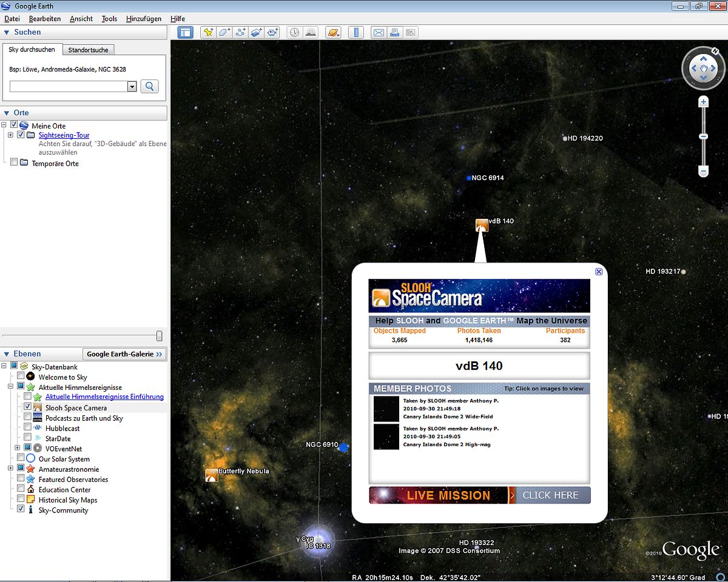The width and height of the screenshot is (728, 582).
Task: Open the planet switcher dropdown
Action: click(334, 33)
